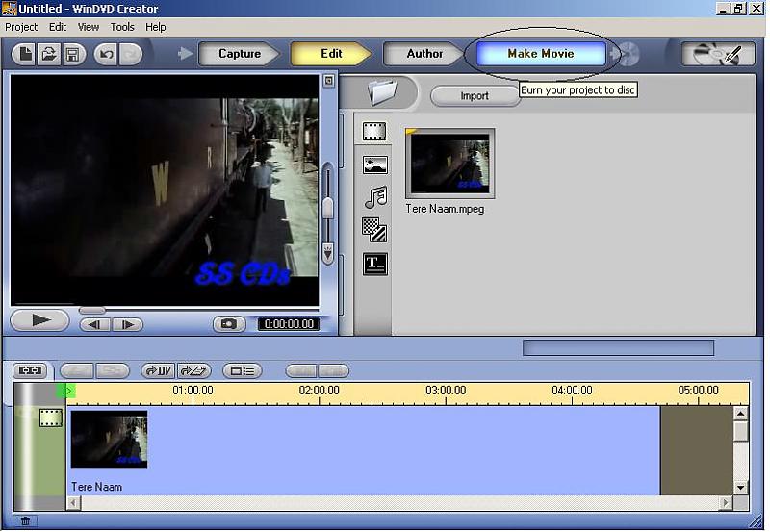Click the first greyed split clip button

point(77,370)
